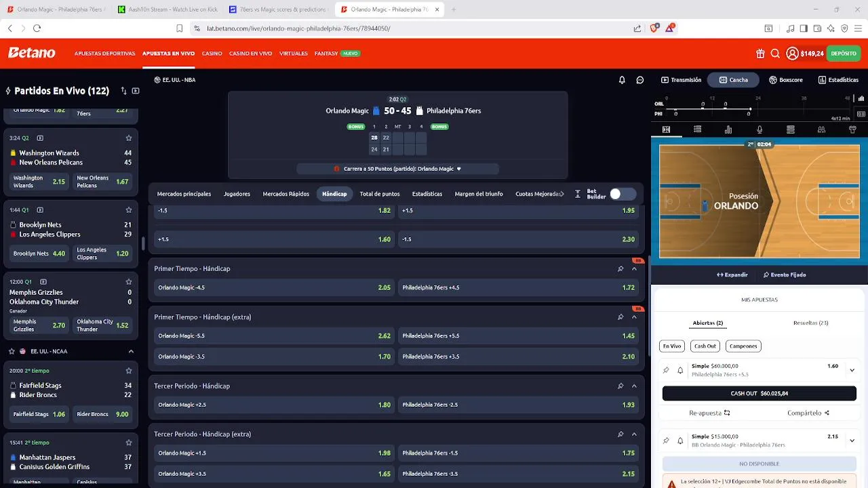Click the green Depósito button
Image resolution: width=868 pixels, height=488 pixels.
(x=844, y=54)
